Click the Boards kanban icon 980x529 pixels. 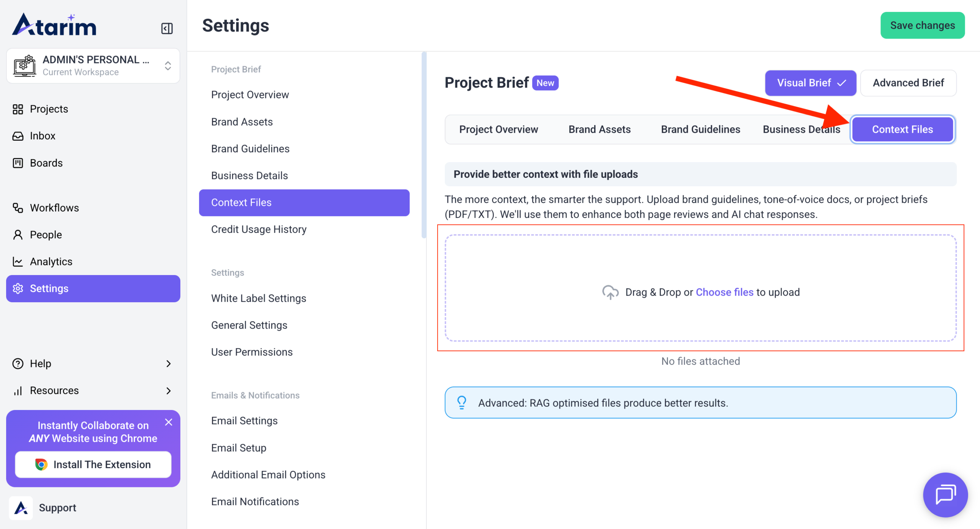click(x=18, y=163)
